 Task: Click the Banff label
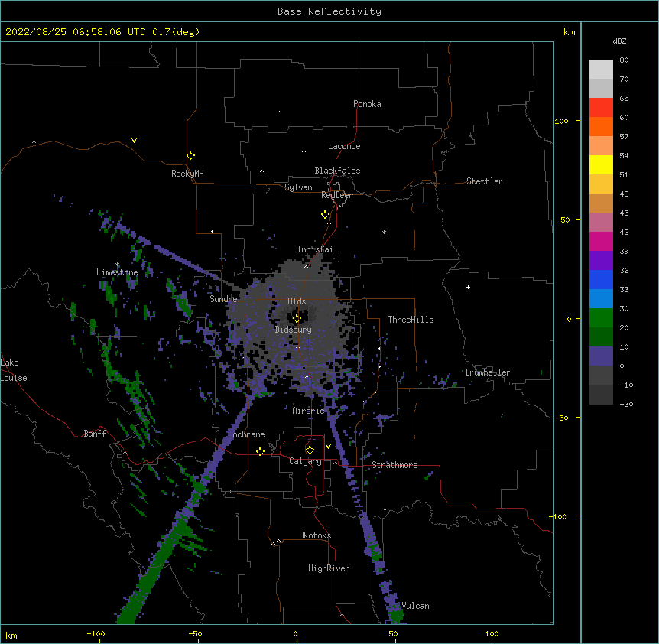click(95, 434)
